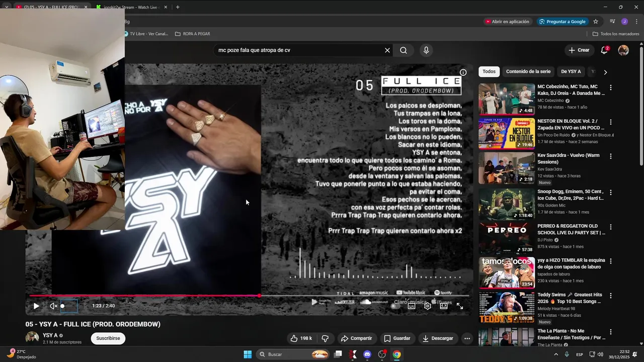The width and height of the screenshot is (644, 362).
Task: Switch to theater mode in player
Action: click(444, 306)
